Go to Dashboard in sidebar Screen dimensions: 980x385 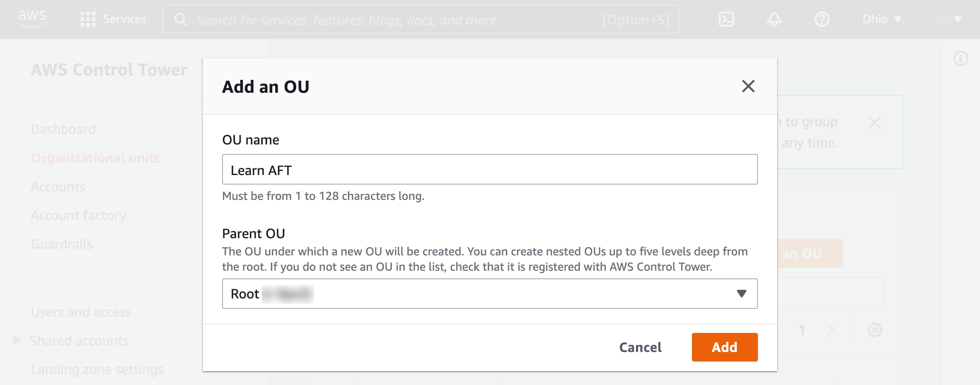click(63, 129)
